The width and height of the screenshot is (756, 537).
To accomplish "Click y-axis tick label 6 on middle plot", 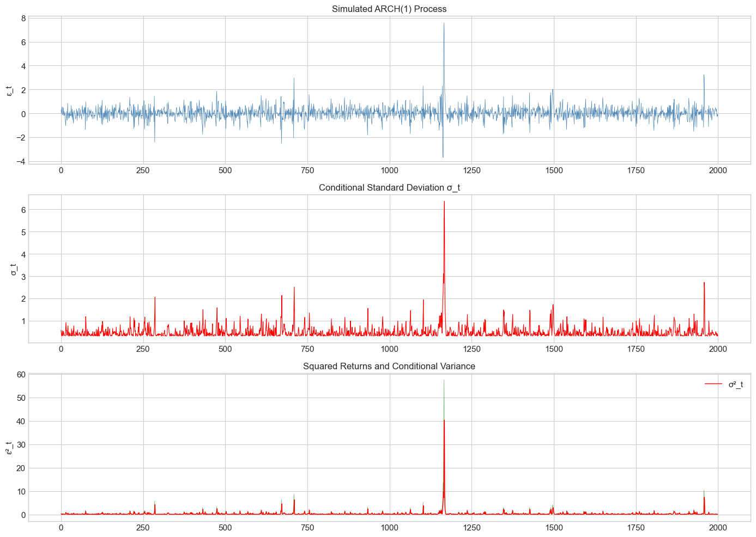I will 23,210.
